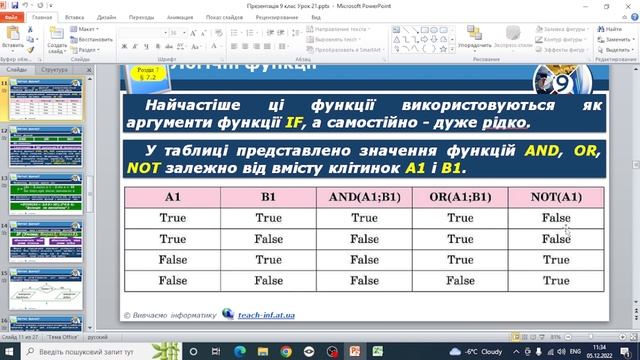
Task: Open Excel from the taskbar
Action: [378, 351]
